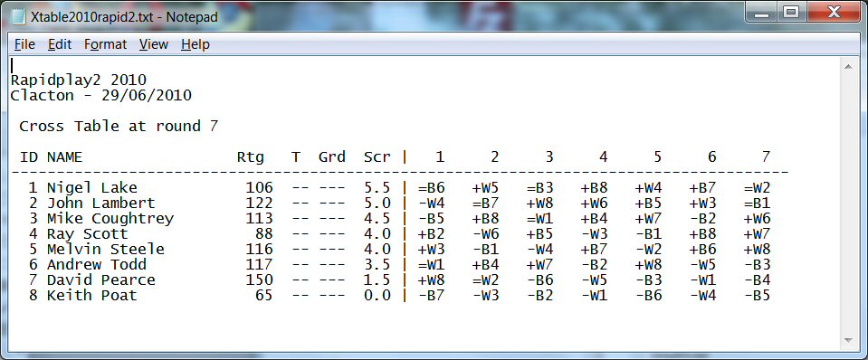The height and width of the screenshot is (360, 868).
Task: Click John Lambert's rating 122
Action: click(x=260, y=203)
